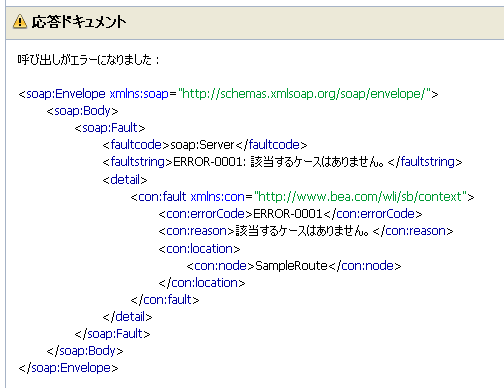504x388 pixels.
Task: Click the closing soap:Fault tag
Action: (x=112, y=334)
